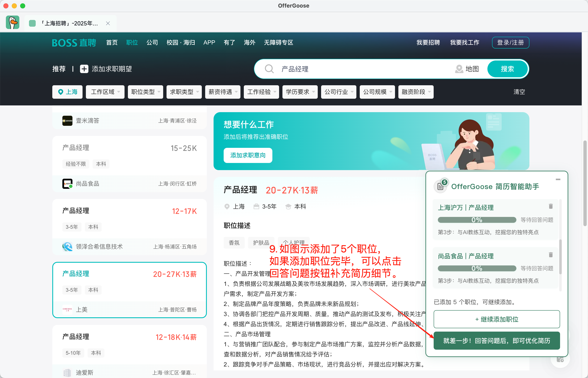Click 就差一步 answer questions button
Image resolution: width=588 pixels, height=378 pixels.
[496, 341]
